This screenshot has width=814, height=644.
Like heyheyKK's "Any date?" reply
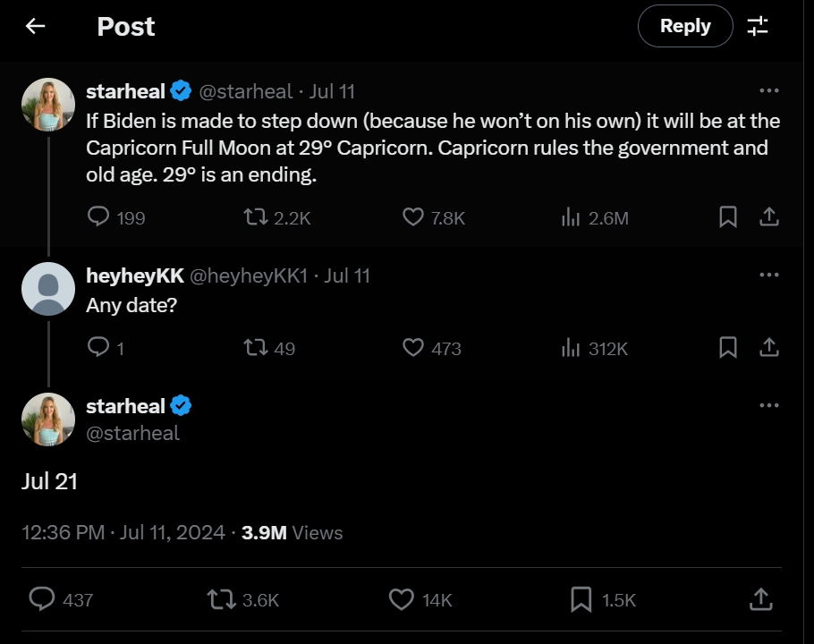point(412,347)
